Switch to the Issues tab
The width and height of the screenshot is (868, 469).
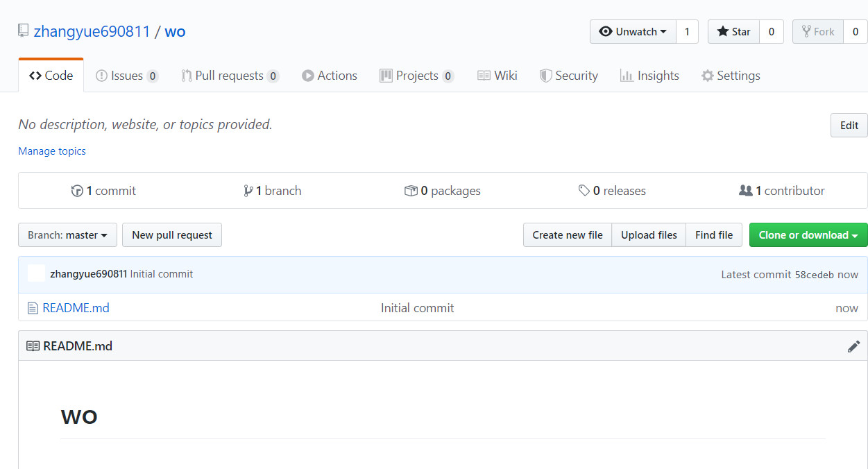point(127,76)
